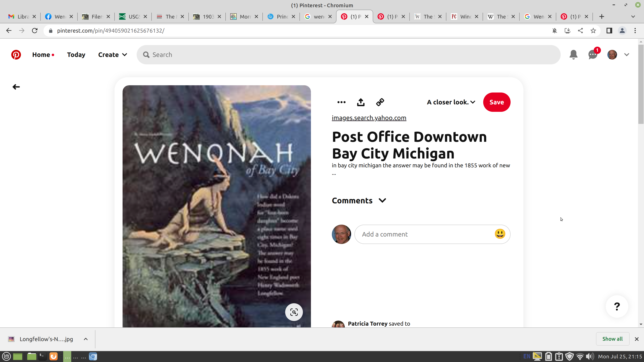Open the 'A closer look.' board dropdown
This screenshot has height=362, width=644.
[451, 102]
